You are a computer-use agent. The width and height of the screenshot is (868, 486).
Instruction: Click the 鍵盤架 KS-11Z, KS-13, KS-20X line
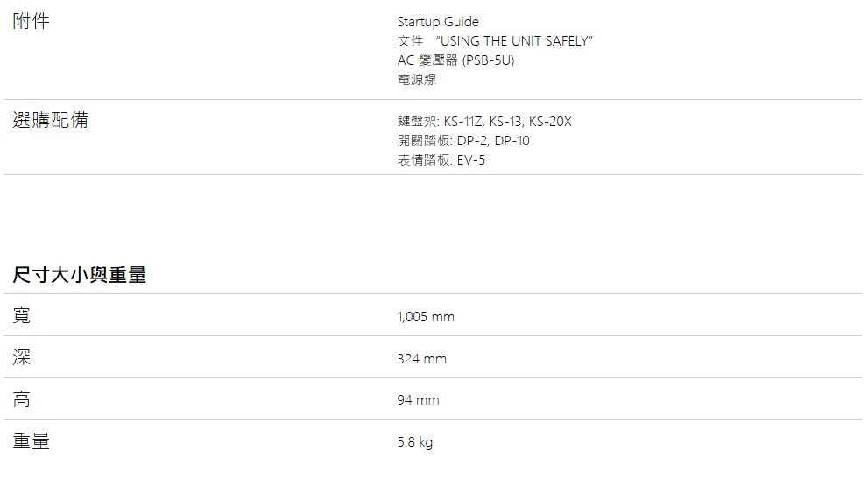click(484, 121)
